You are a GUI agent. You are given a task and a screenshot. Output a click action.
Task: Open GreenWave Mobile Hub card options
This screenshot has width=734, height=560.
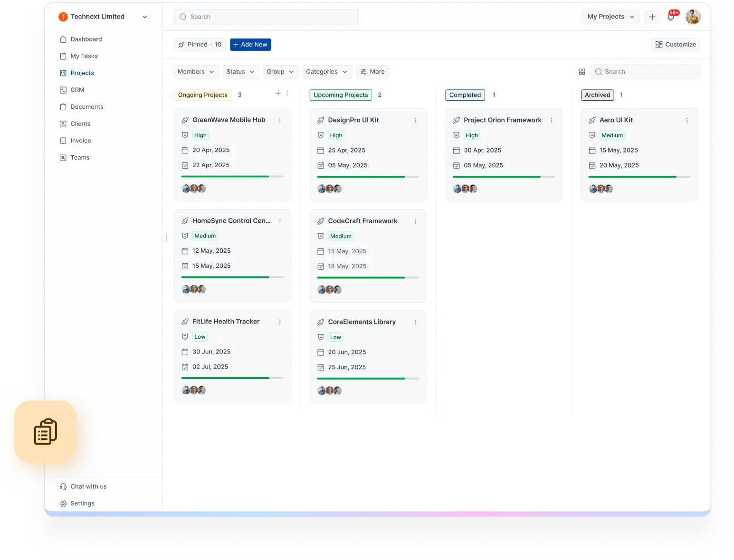click(x=280, y=120)
